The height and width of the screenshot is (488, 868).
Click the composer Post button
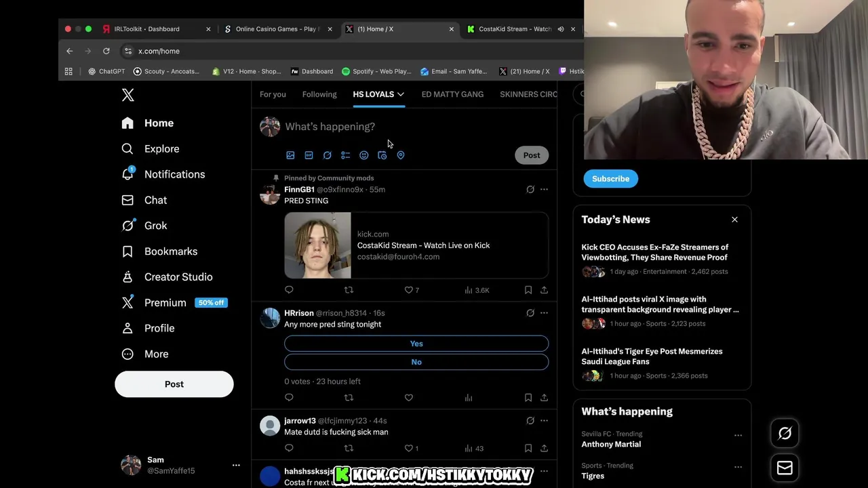[x=532, y=155]
